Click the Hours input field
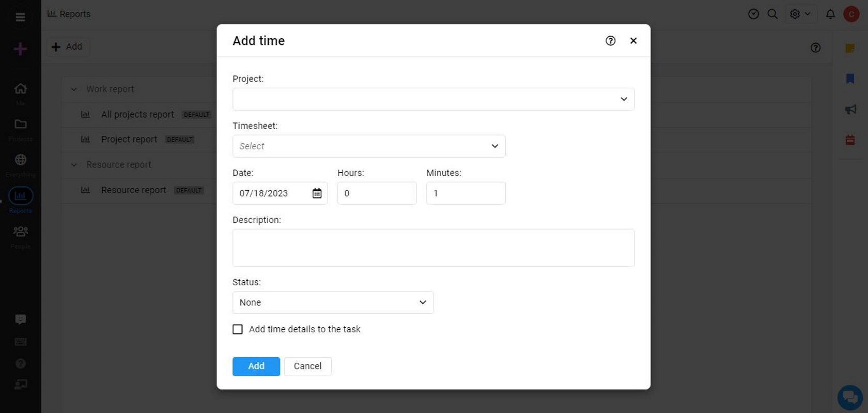The image size is (868, 413). click(x=377, y=193)
